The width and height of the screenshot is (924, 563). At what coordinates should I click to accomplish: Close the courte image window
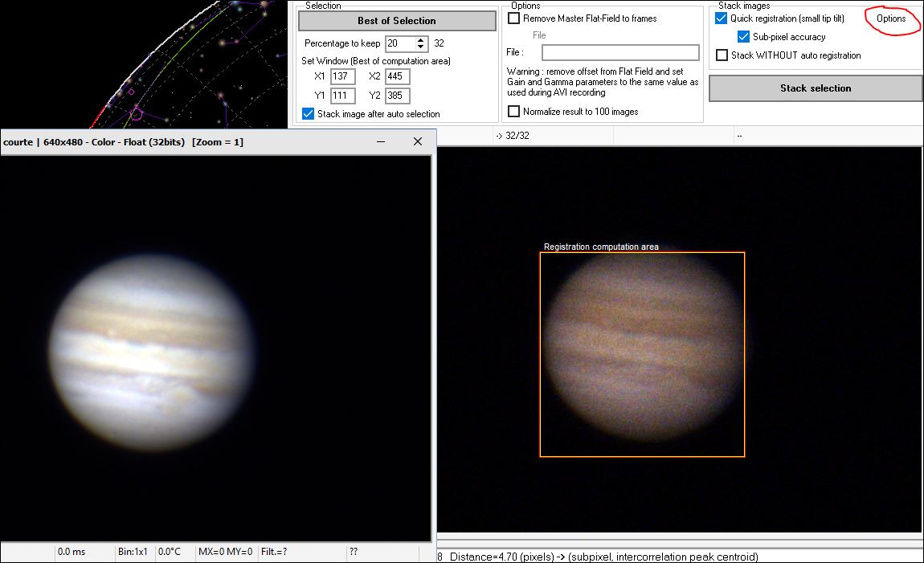coord(417,141)
